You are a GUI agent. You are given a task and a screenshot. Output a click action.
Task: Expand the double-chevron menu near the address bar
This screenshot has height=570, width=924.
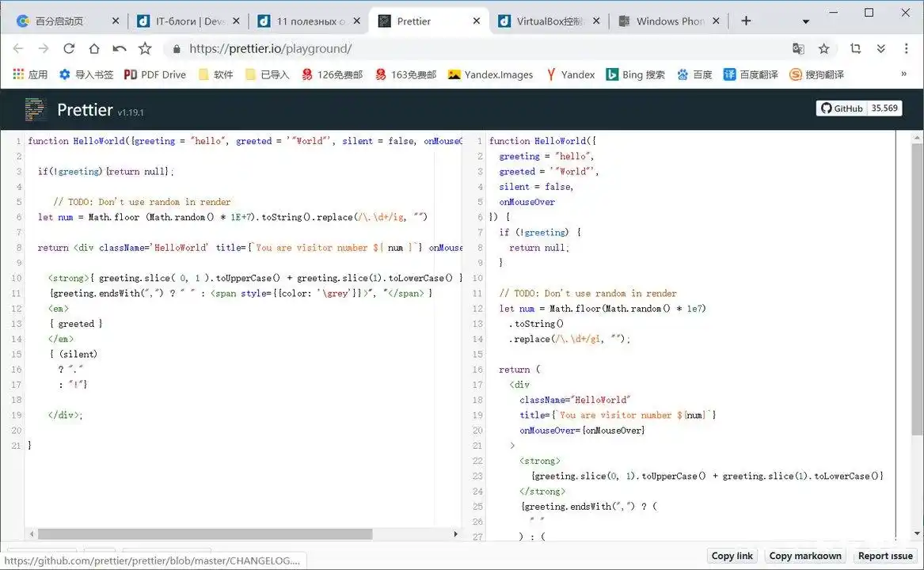880,48
